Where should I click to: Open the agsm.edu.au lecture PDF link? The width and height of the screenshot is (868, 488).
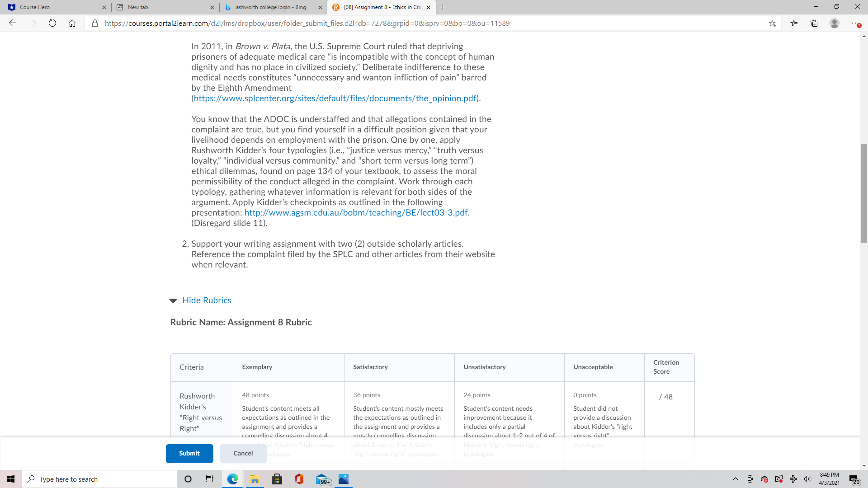pos(356,212)
